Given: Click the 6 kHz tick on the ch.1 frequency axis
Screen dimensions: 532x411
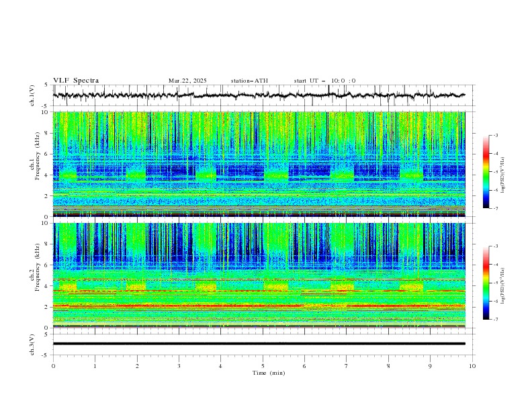Looking at the screenshot, I should point(48,154).
